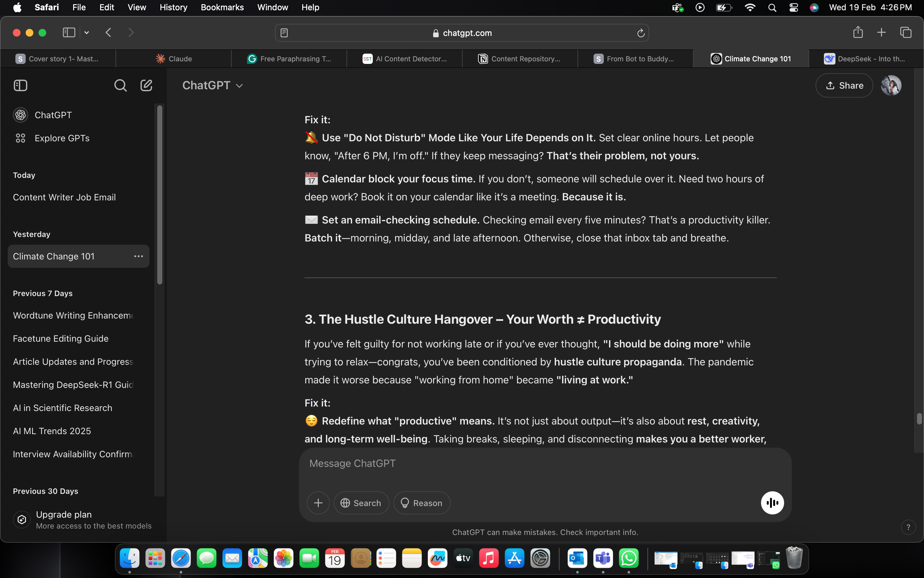Go back with Safari back arrow
This screenshot has height=578, width=924.
pos(108,32)
